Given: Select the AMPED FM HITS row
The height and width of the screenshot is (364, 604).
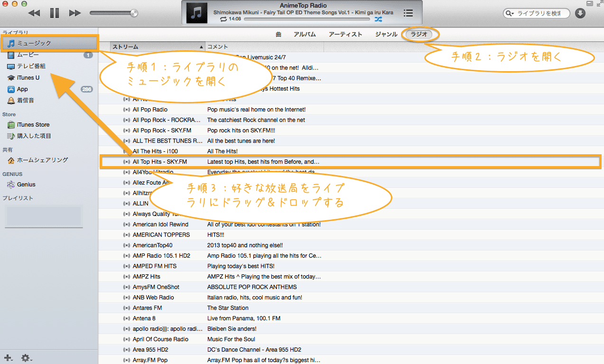Looking at the screenshot, I should pyautogui.click(x=351, y=266).
